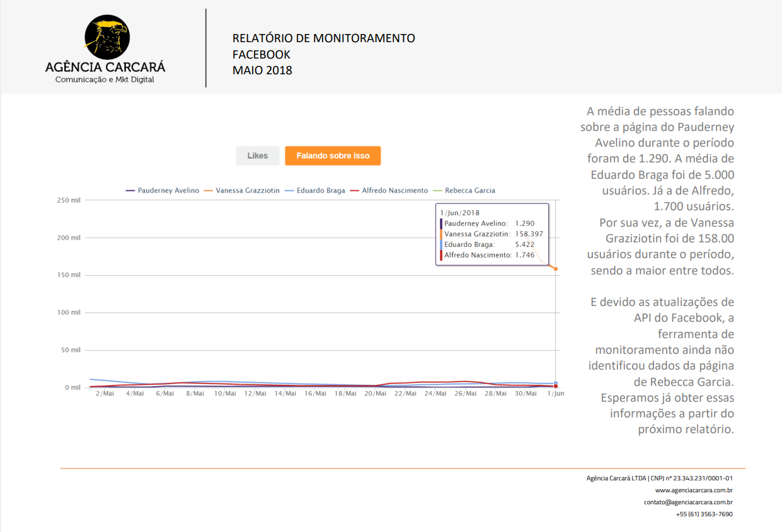Click the '250 mil' y-axis label
Viewport: 782px width, 532px height.
tap(69, 200)
